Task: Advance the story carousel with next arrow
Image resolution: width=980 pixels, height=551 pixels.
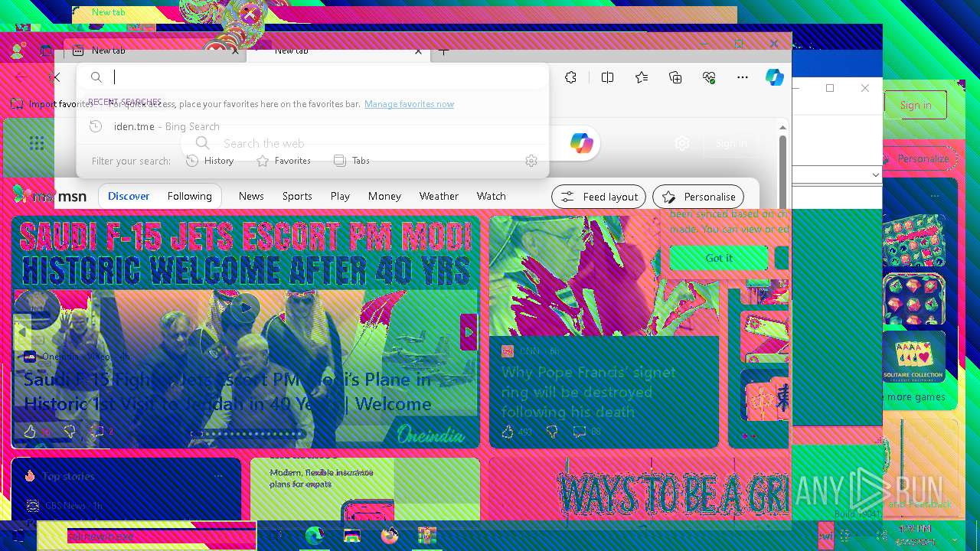Action: [x=469, y=332]
